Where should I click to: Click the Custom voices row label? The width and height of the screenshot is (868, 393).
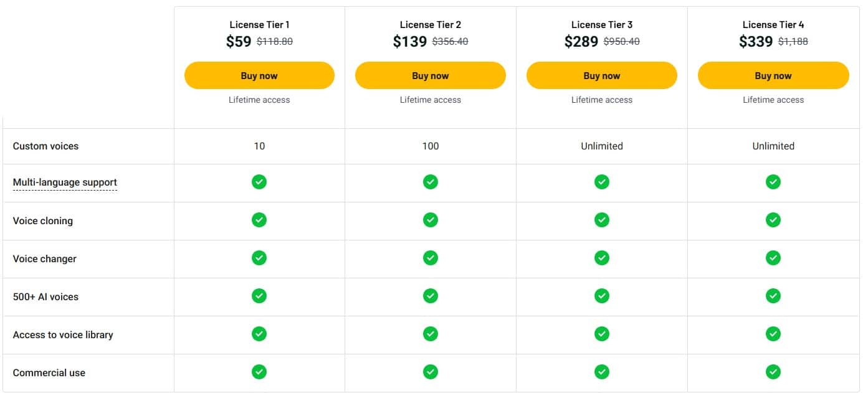click(x=45, y=146)
